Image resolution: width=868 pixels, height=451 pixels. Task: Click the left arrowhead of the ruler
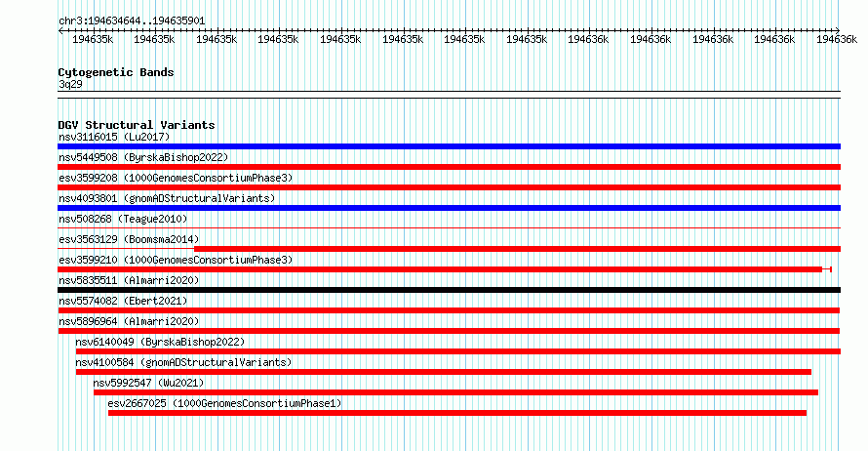(x=60, y=30)
